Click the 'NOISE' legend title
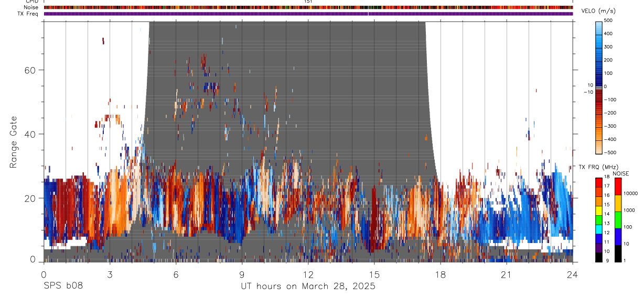 [620, 173]
